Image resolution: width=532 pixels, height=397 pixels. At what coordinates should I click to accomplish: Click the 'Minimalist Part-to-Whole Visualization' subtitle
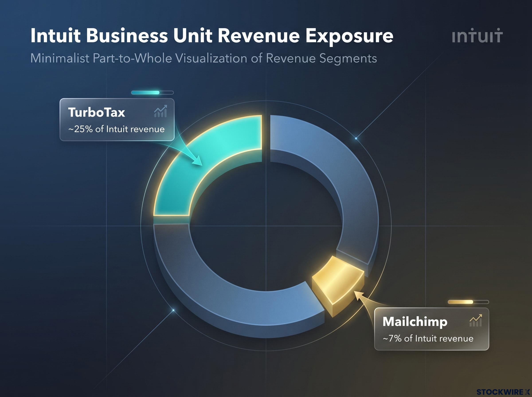(x=204, y=58)
